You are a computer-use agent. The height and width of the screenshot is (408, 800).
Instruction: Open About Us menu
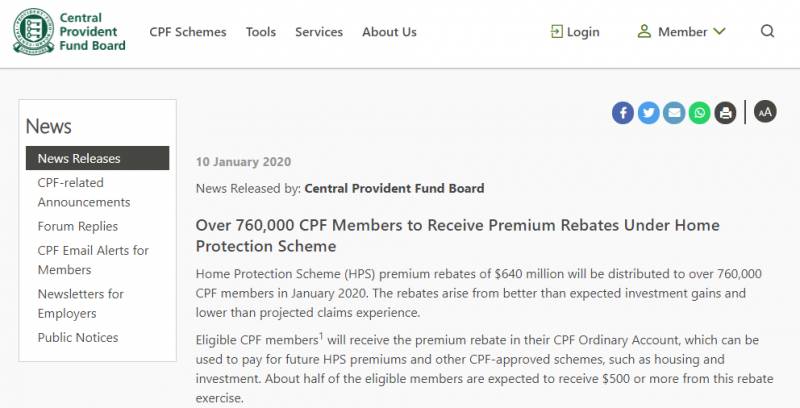389,32
